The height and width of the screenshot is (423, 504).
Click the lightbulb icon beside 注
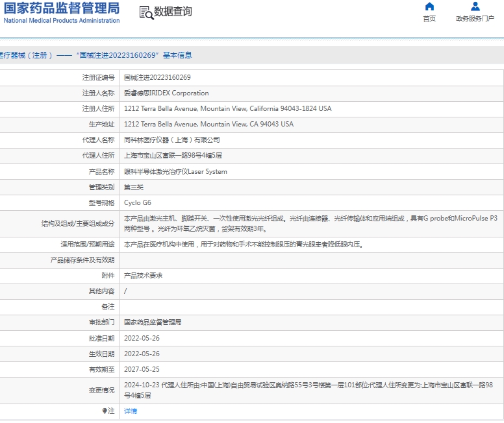coord(105,411)
